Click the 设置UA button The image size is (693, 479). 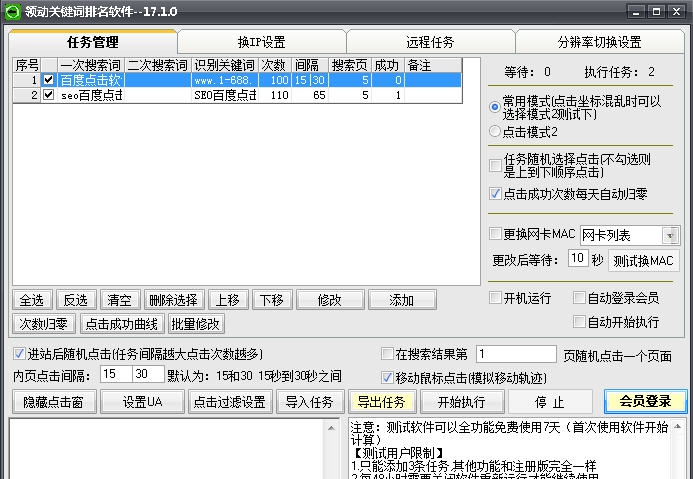pos(142,402)
